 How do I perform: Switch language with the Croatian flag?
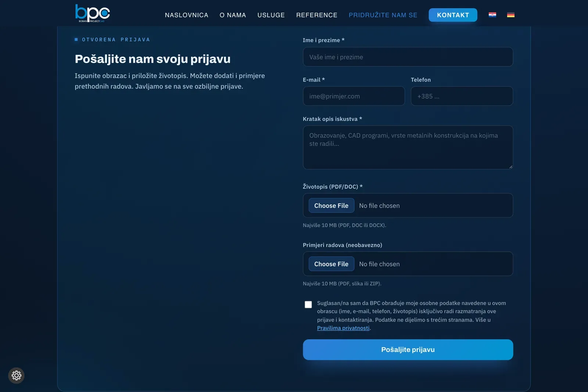492,15
